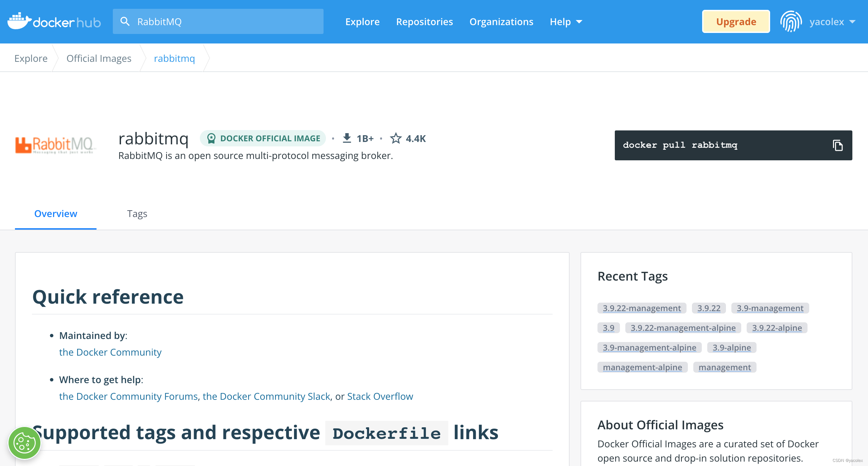This screenshot has height=466, width=868.
Task: Click the fingerprint avatar icon
Action: coord(791,21)
